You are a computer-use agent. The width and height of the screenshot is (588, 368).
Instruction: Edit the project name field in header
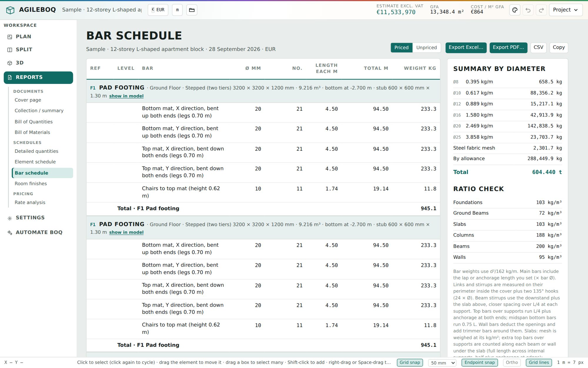pos(102,10)
